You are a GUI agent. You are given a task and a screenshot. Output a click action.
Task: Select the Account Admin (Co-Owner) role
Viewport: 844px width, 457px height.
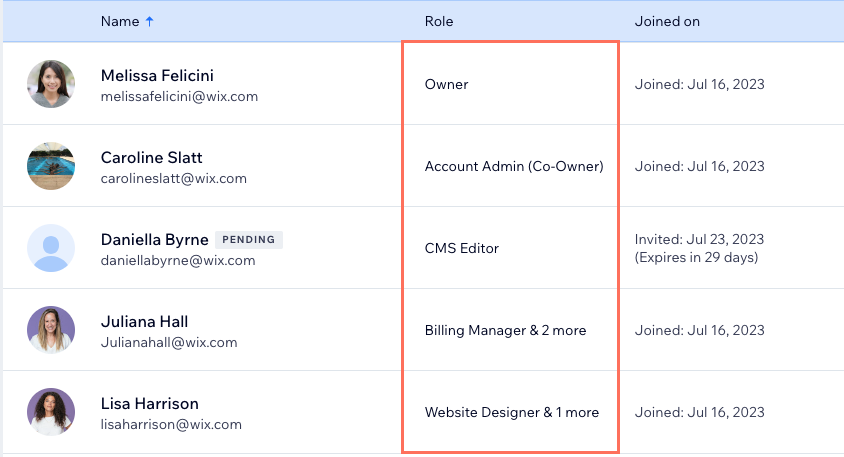tap(514, 166)
